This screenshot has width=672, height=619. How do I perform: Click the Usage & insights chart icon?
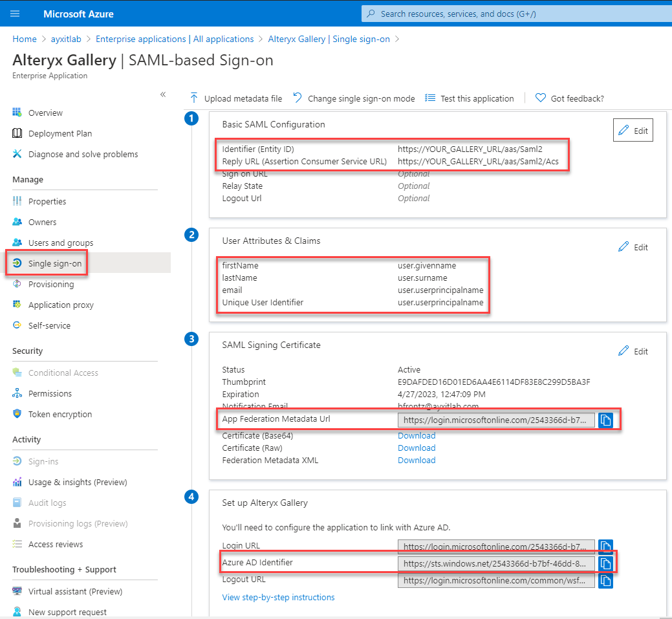[x=17, y=482]
